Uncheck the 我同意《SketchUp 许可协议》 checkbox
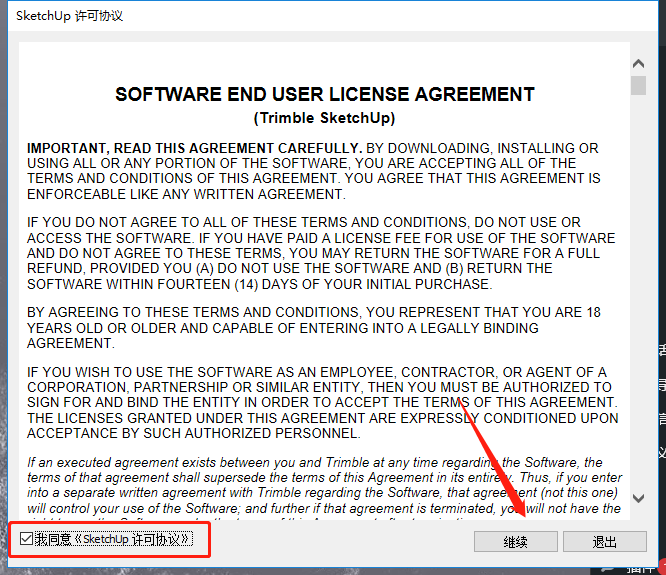The width and height of the screenshot is (666, 575). (26, 539)
